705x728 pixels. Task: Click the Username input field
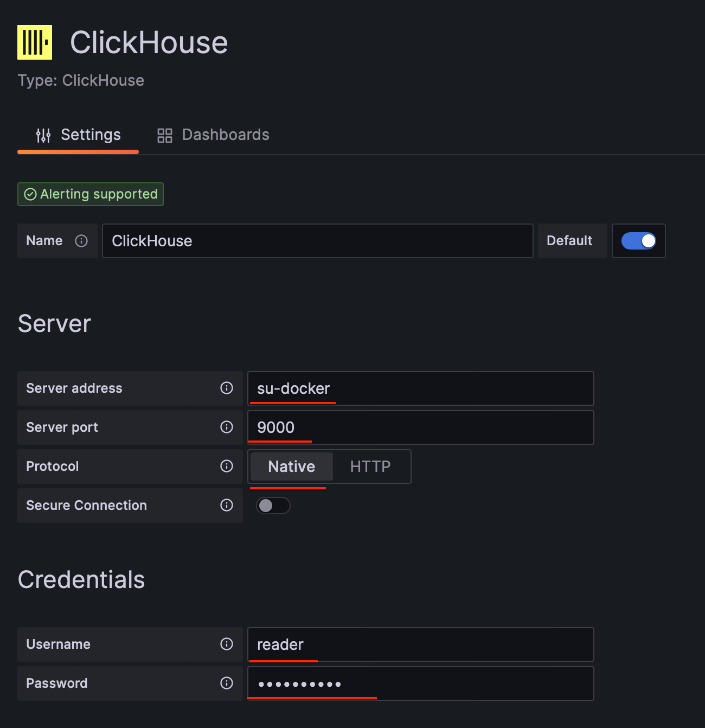pyautogui.click(x=420, y=644)
